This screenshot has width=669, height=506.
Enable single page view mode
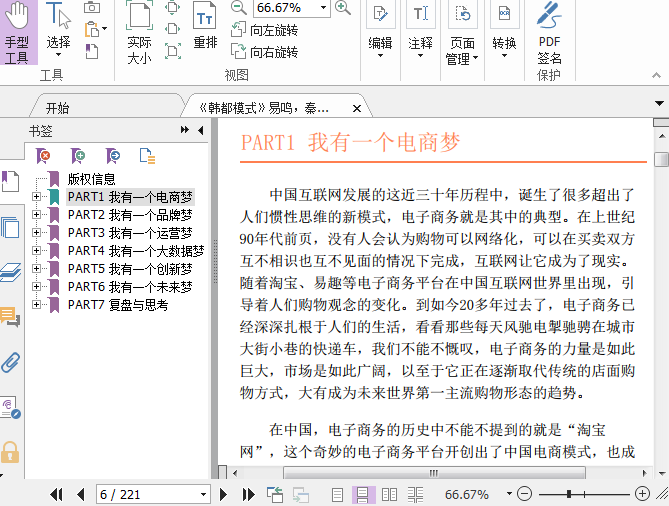point(337,494)
